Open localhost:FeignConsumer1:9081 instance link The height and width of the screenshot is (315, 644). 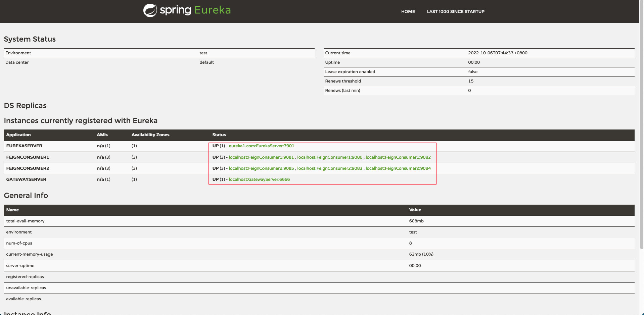tap(261, 157)
